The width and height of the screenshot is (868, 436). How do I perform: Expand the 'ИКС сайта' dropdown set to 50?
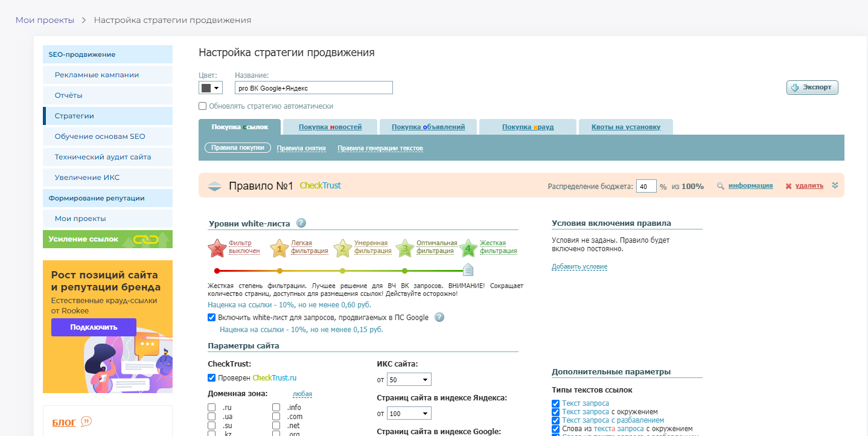tap(409, 380)
